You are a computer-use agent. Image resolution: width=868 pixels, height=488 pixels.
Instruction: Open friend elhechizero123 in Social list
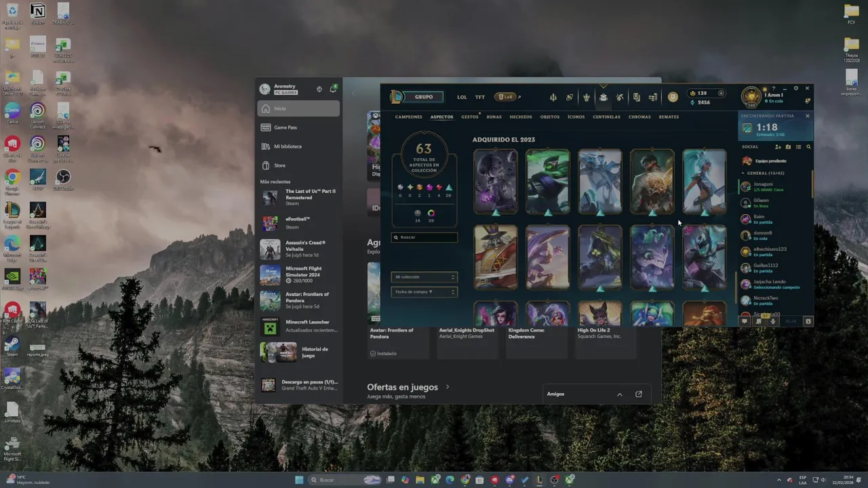[773, 251]
